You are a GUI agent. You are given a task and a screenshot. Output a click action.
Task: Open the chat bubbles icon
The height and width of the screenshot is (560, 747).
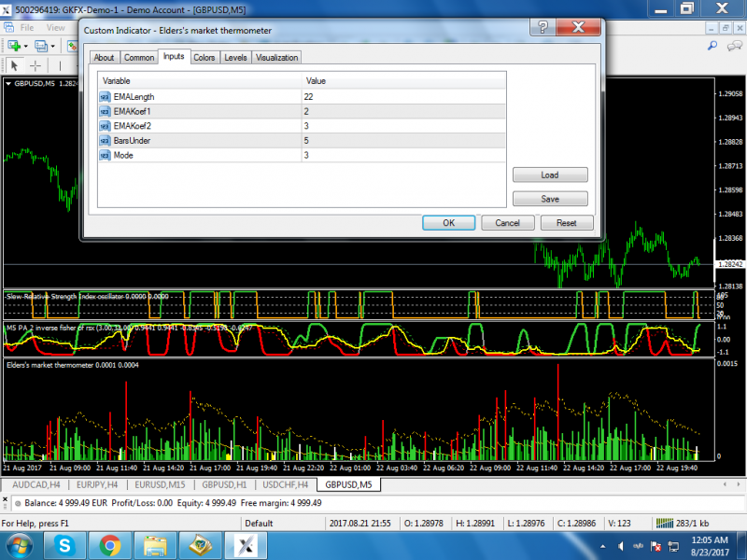tap(734, 46)
